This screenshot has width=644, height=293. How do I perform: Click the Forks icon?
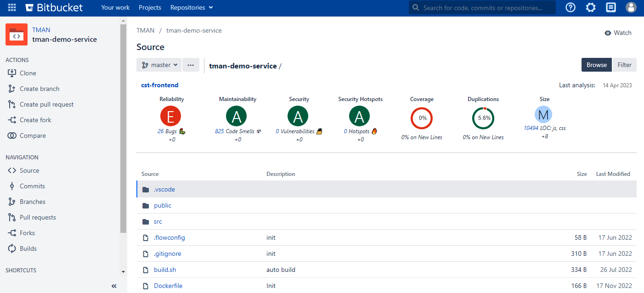click(12, 233)
